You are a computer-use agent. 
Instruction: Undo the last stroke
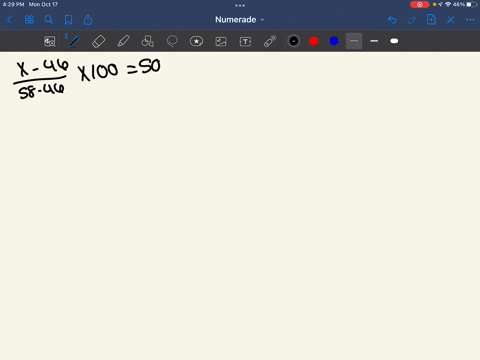392,20
